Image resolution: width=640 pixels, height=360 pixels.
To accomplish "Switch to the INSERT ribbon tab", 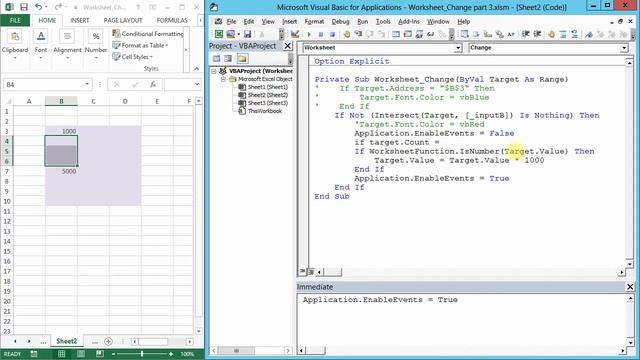I will (80, 20).
